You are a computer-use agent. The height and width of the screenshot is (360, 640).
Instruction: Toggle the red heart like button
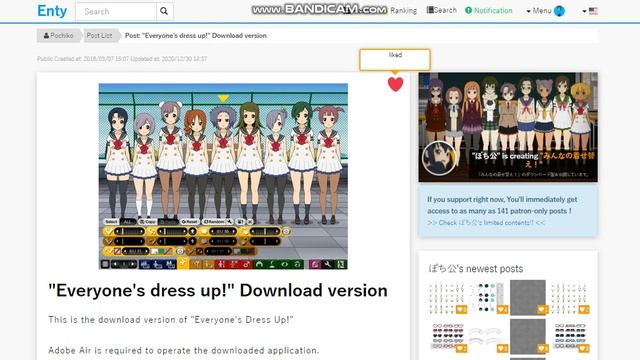[x=395, y=84]
